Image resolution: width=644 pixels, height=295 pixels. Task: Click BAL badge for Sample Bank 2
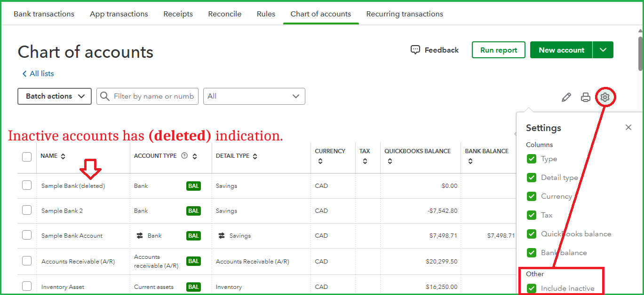pyautogui.click(x=193, y=211)
